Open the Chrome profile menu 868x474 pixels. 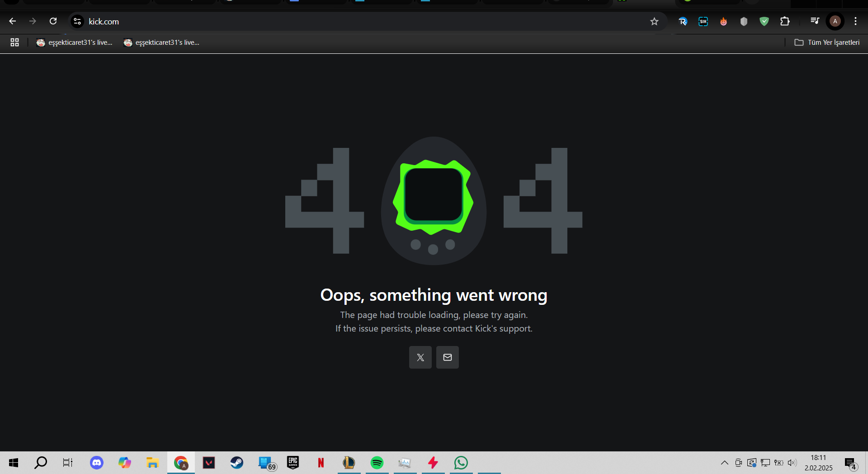(x=835, y=21)
